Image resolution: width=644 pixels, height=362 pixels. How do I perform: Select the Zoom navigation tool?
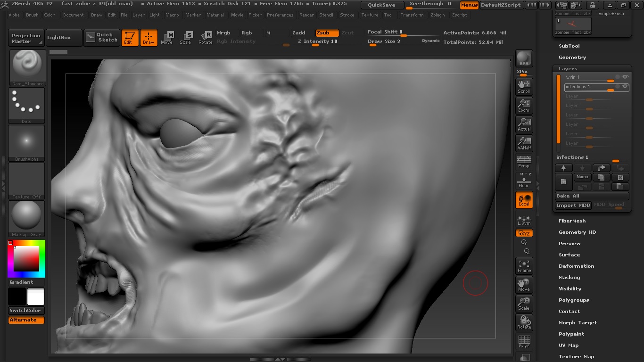coord(524,104)
